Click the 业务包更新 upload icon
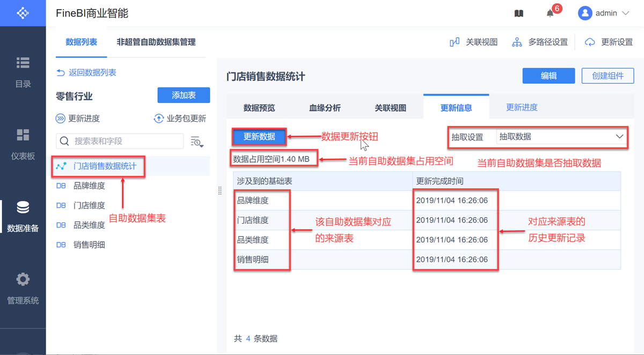This screenshot has width=644, height=355. [x=158, y=119]
